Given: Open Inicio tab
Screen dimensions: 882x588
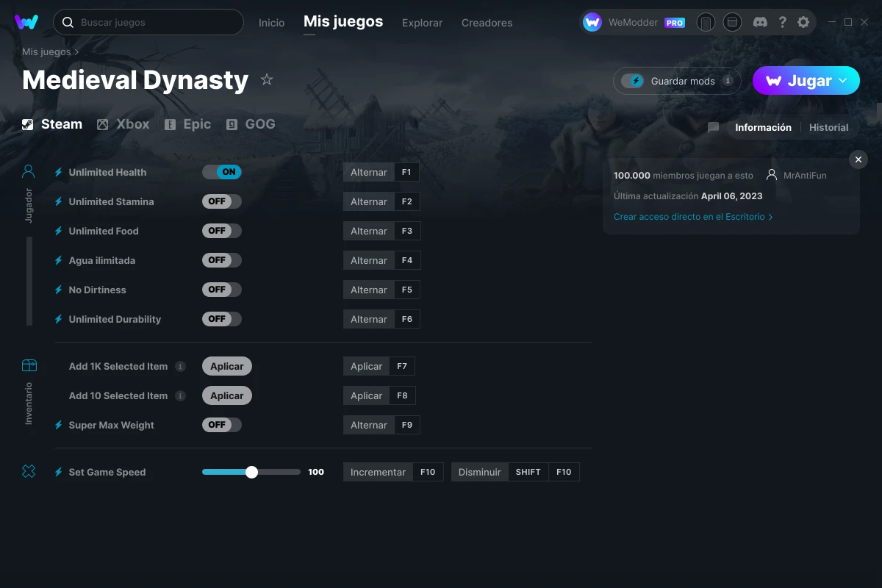Looking at the screenshot, I should point(271,23).
